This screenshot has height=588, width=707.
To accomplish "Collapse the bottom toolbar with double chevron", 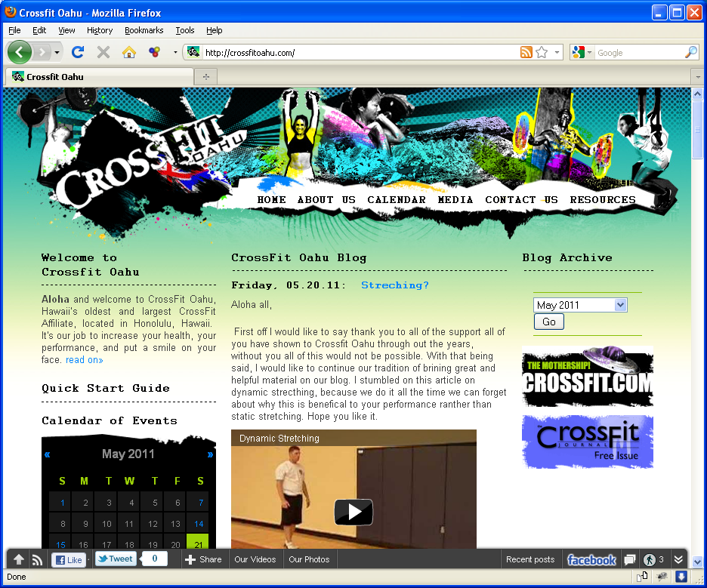I will pos(678,559).
